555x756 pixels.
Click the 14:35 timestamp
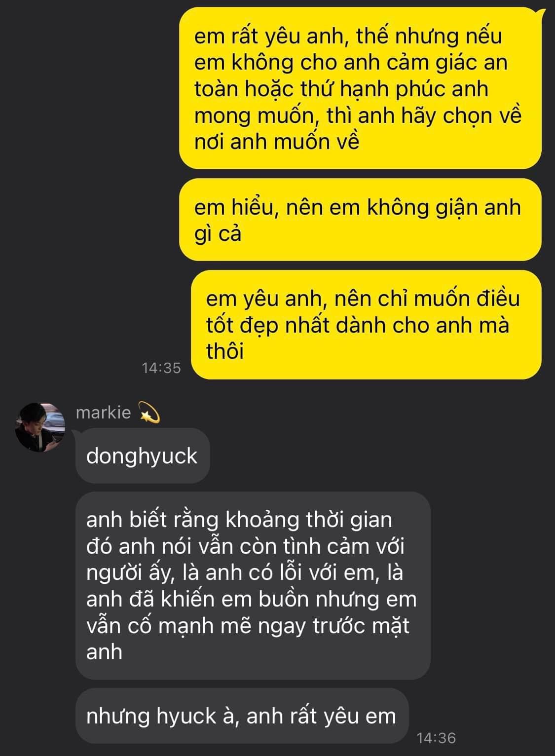[x=161, y=368]
